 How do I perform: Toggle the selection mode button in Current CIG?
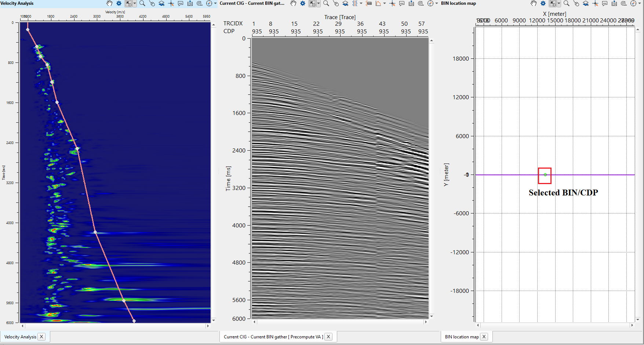pyautogui.click(x=312, y=3)
